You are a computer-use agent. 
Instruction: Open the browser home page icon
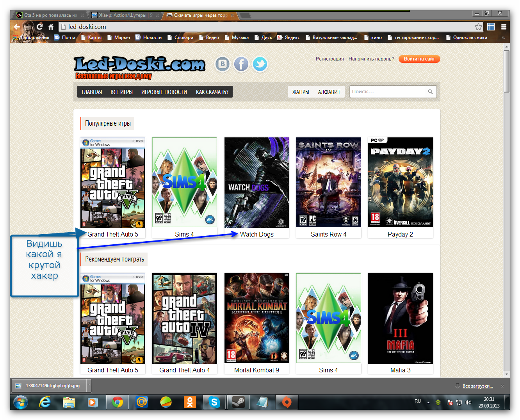tap(51, 27)
